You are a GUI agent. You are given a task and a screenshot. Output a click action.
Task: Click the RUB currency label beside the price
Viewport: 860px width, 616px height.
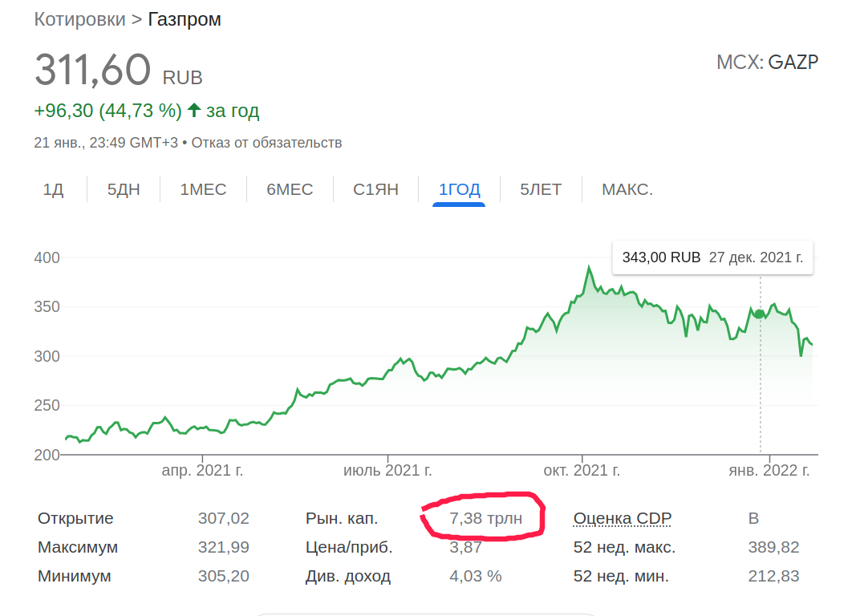[183, 77]
